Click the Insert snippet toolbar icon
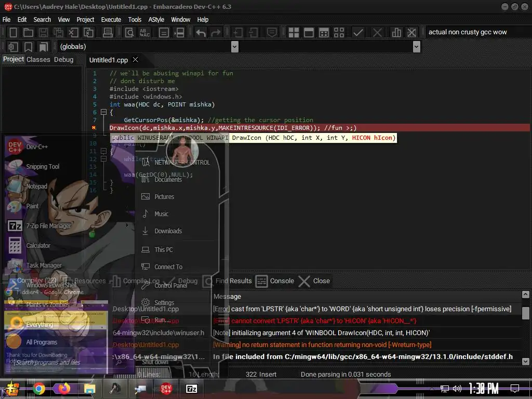 13,47
